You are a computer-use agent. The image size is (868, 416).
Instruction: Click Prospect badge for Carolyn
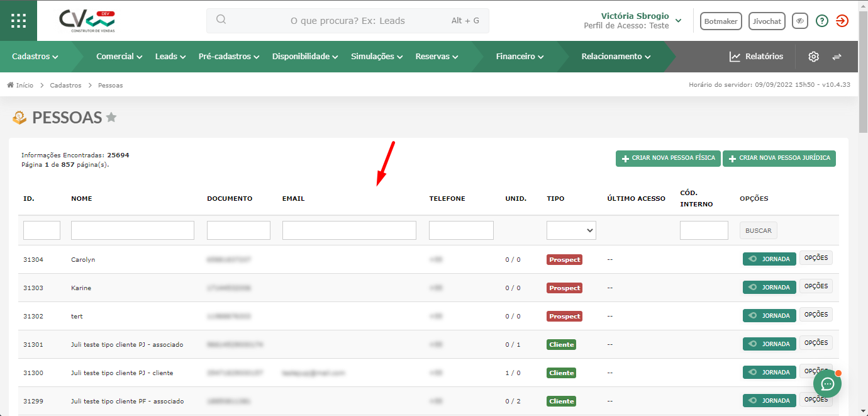click(x=564, y=259)
